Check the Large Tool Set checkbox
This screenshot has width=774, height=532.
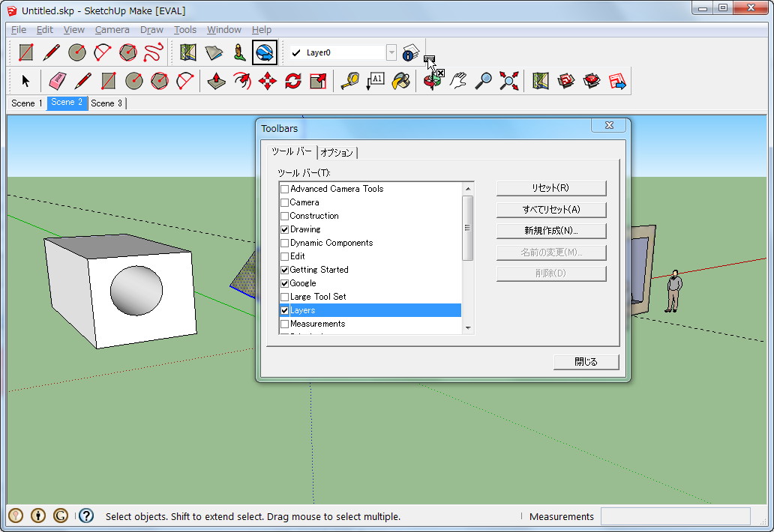[284, 297]
